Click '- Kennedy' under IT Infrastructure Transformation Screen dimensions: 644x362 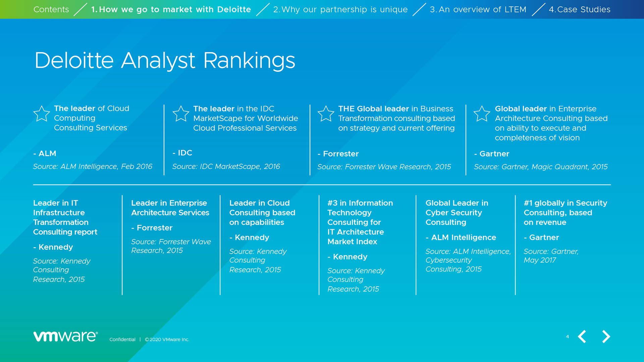coord(53,247)
